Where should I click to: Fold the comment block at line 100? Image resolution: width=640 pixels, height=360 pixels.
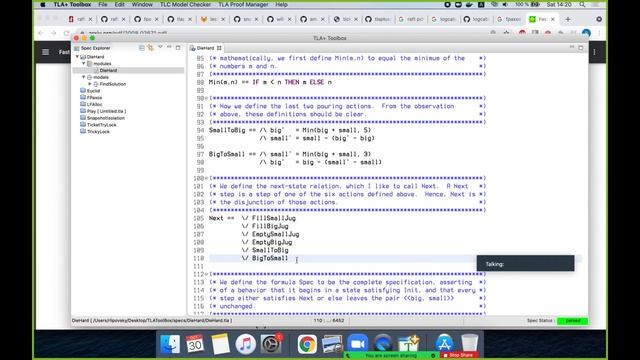pos(206,178)
